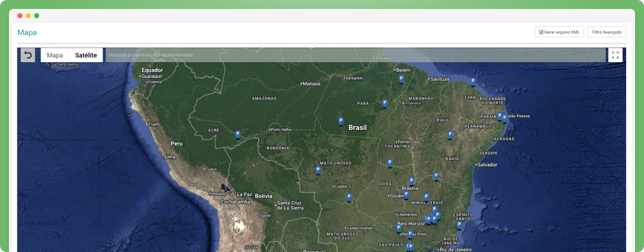
Task: Select the P marker above Brasil label
Action: (x=341, y=121)
